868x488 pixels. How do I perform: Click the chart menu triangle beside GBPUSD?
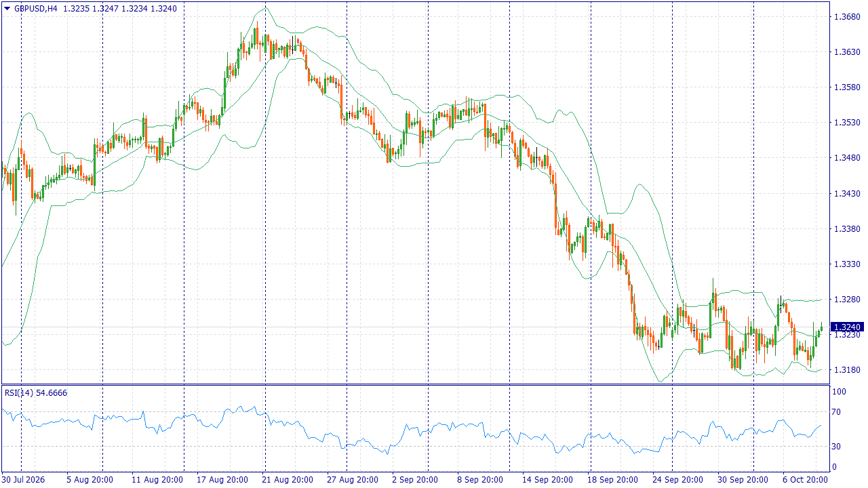click(x=7, y=9)
